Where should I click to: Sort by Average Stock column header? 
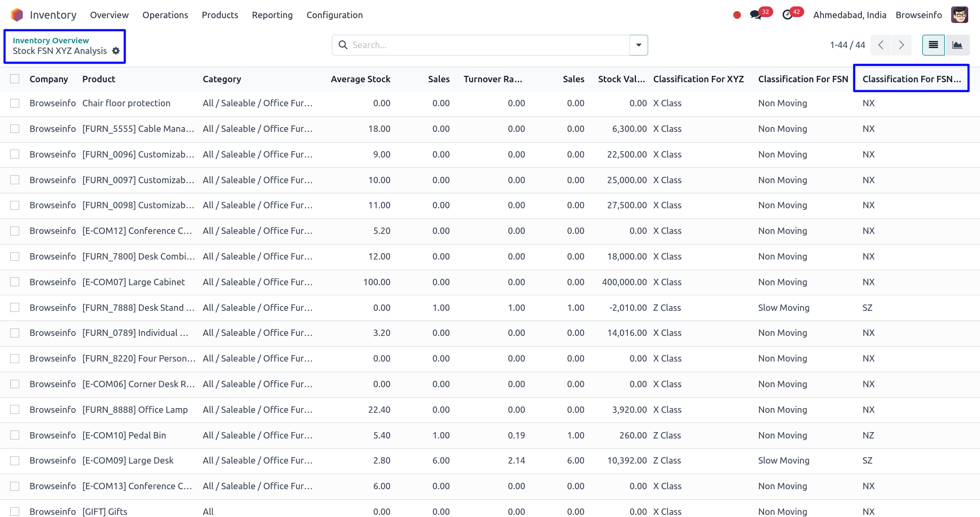tap(360, 79)
